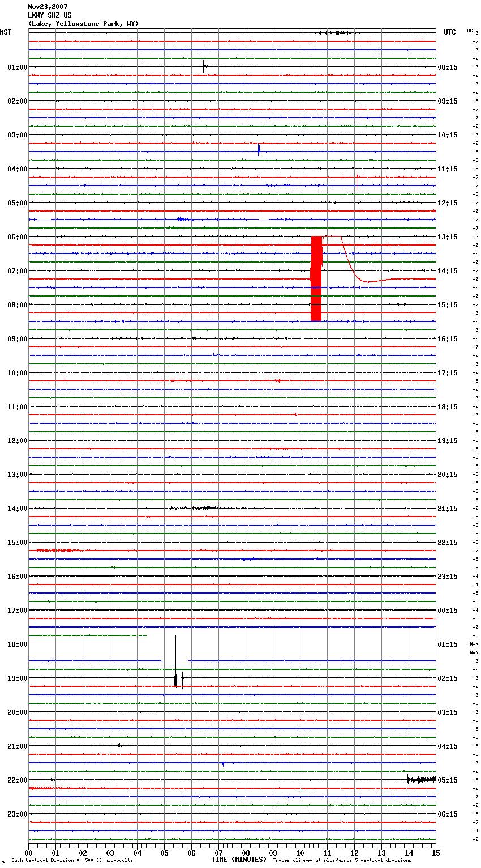The image size is (481, 868).
Task: Click the 08:15 UTC time label
Action: coord(448,67)
